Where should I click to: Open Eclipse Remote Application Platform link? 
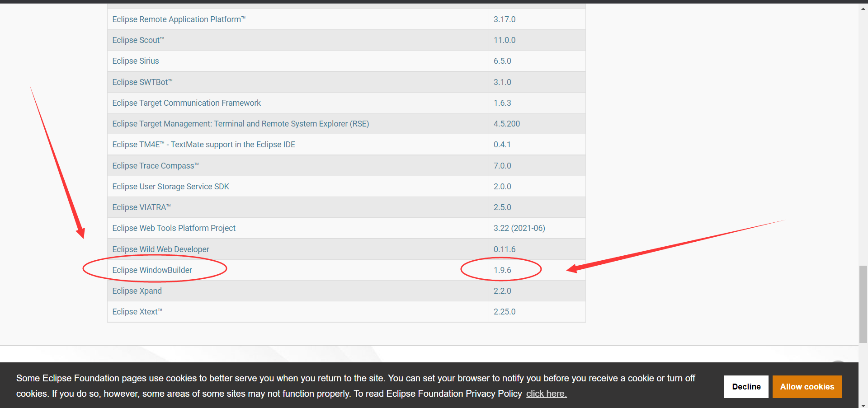point(179,19)
